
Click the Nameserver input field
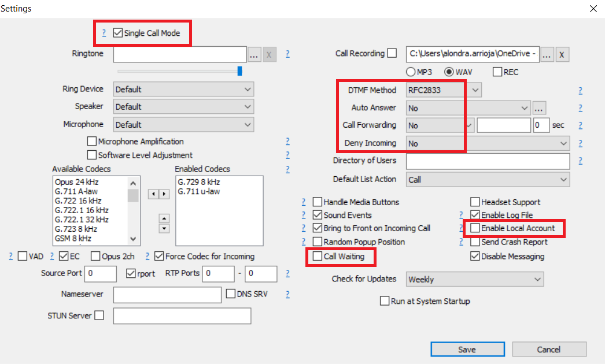167,295
